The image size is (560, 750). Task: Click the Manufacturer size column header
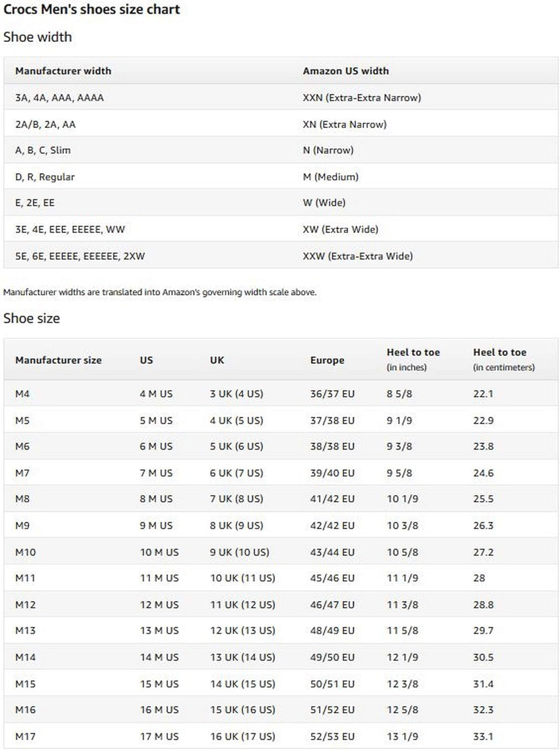point(58,360)
